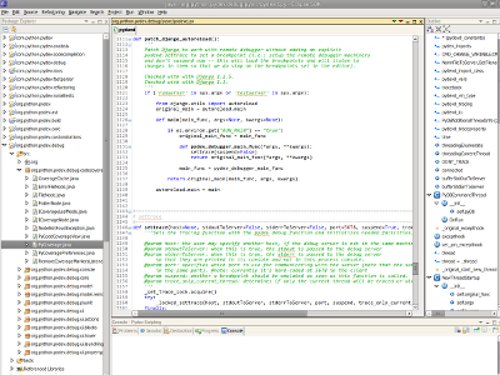Select PyCoveragePreferences.java file
Viewport: 500px width, 375px height.
click(63, 253)
